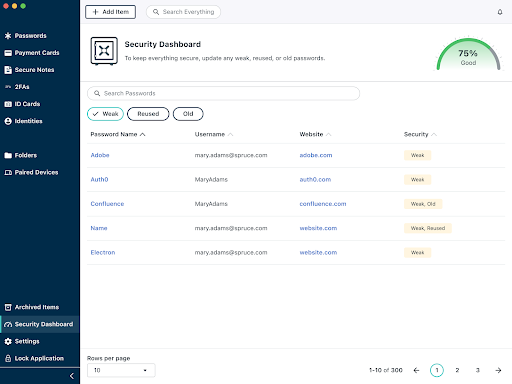Screen dimensions: 512x384
Task: Visit auth0.com website link
Action: pyautogui.click(x=315, y=180)
